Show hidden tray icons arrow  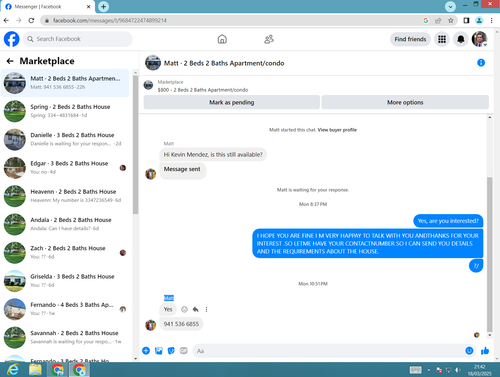[x=428, y=370]
